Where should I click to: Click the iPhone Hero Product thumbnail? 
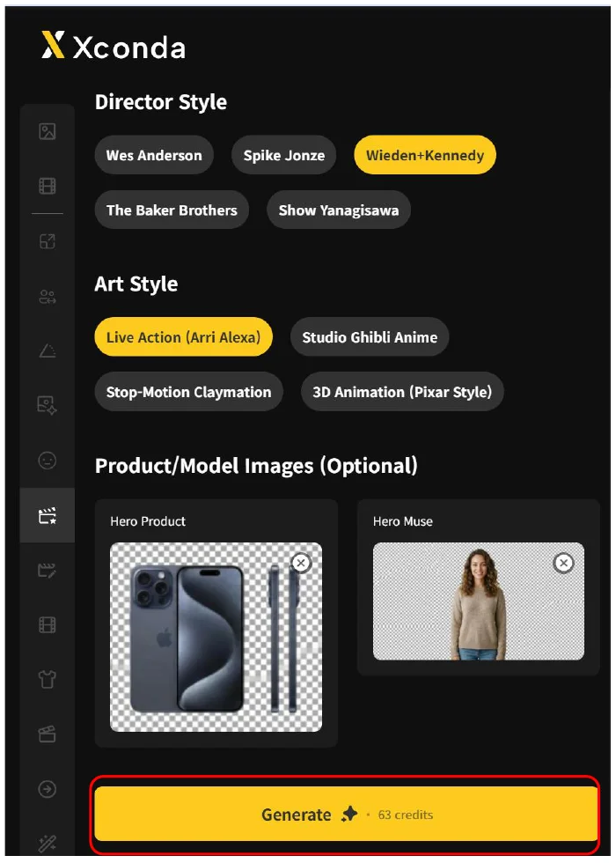216,637
